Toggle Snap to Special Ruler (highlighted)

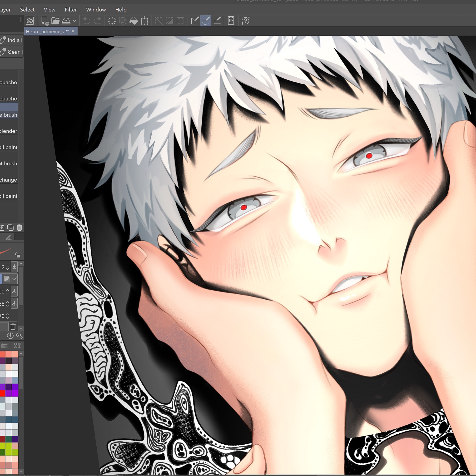[x=206, y=21]
